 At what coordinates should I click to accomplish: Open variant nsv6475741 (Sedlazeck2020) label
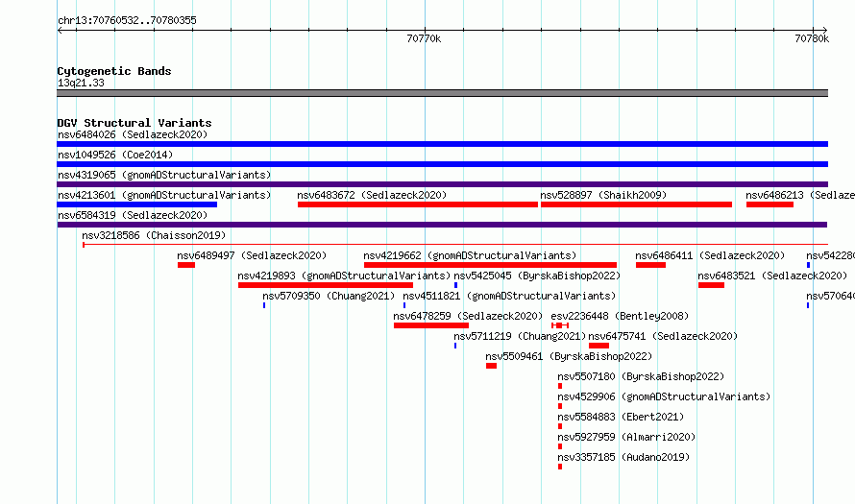tap(663, 336)
